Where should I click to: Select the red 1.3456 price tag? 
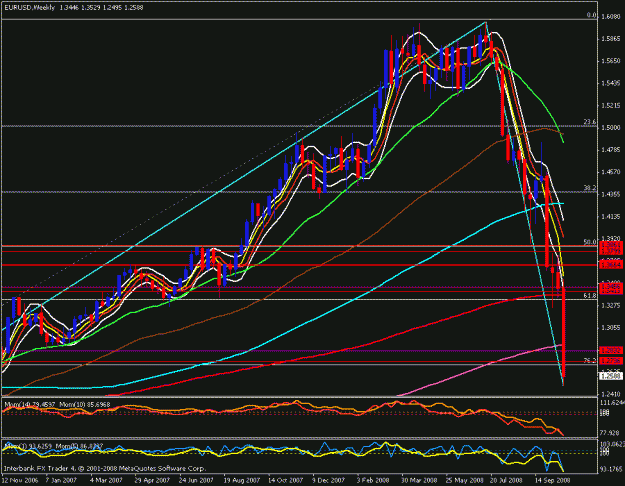[x=611, y=286]
